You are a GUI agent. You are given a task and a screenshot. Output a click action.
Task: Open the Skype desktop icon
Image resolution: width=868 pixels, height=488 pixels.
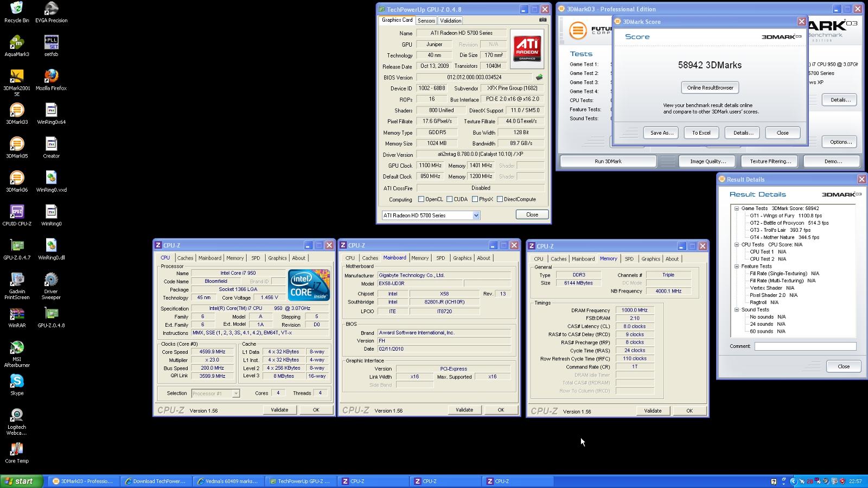pos(17,385)
